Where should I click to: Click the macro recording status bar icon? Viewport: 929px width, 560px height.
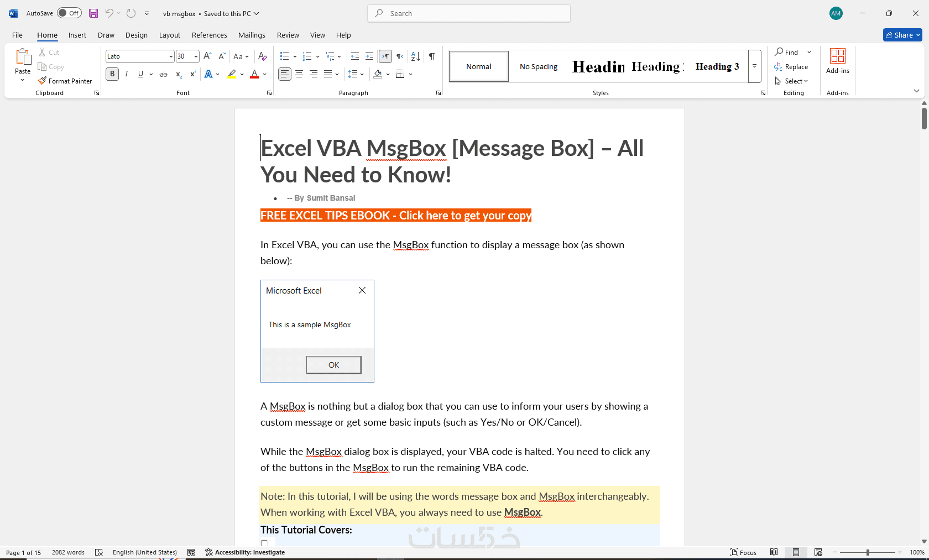tap(191, 552)
